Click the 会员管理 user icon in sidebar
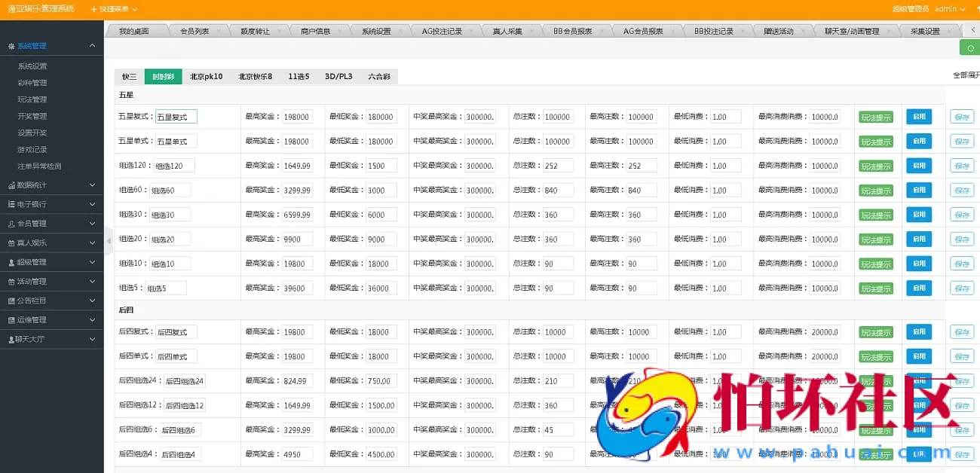This screenshot has width=980, height=473. pyautogui.click(x=11, y=224)
